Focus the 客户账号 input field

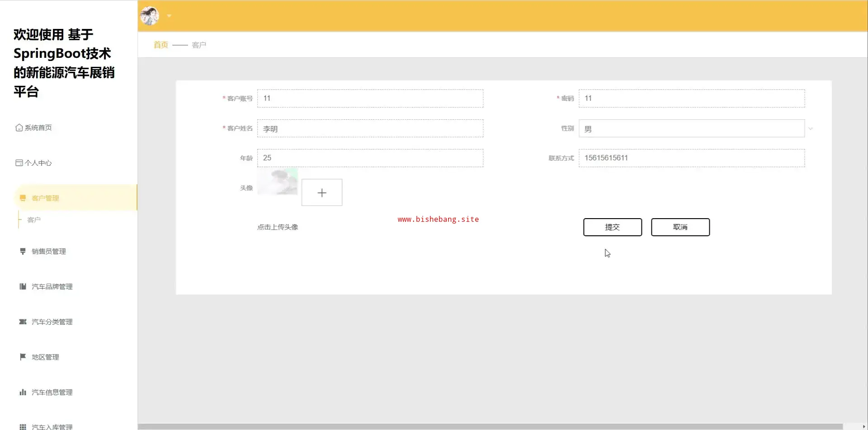370,98
